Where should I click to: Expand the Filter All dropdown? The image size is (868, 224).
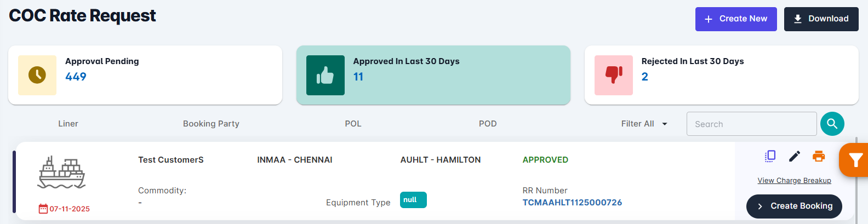(644, 124)
